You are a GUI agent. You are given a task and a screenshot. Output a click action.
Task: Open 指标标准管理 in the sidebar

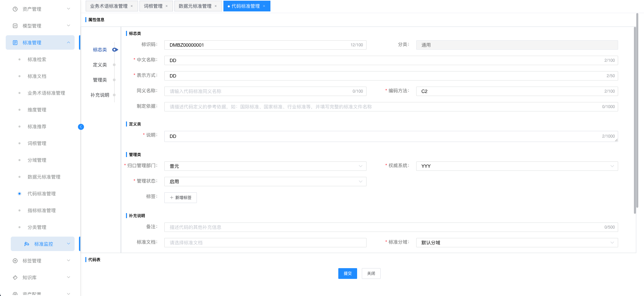click(x=42, y=210)
